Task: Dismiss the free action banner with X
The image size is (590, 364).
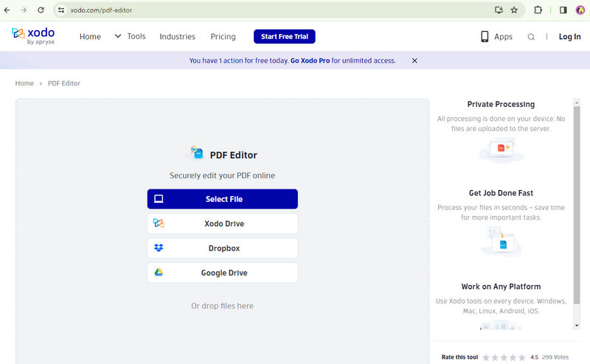Action: 414,60
